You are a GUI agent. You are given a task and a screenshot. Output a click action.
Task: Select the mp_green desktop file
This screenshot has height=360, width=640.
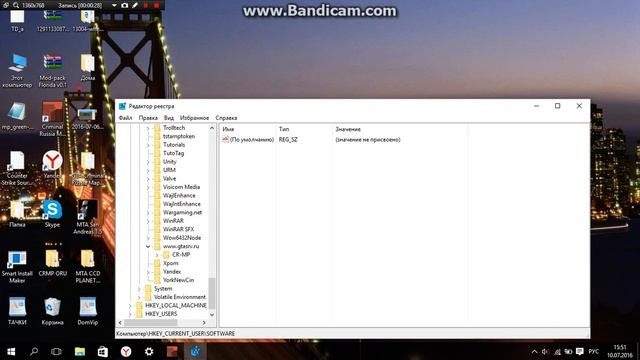coord(17,116)
